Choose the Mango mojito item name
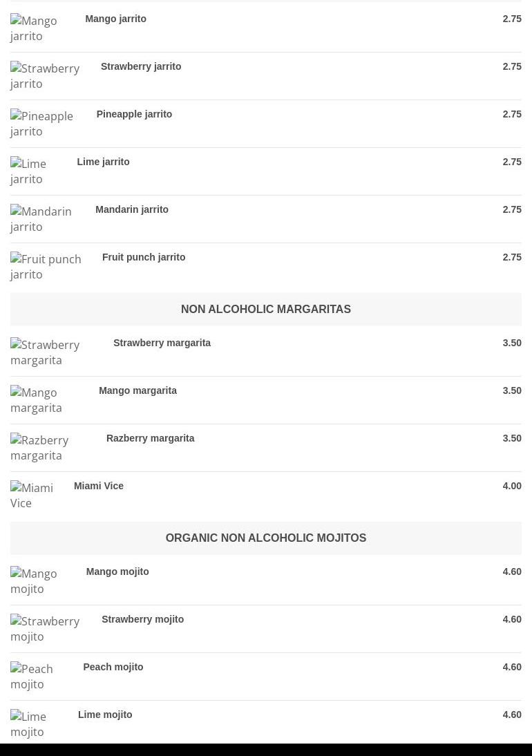The width and height of the screenshot is (532, 756). point(117,571)
